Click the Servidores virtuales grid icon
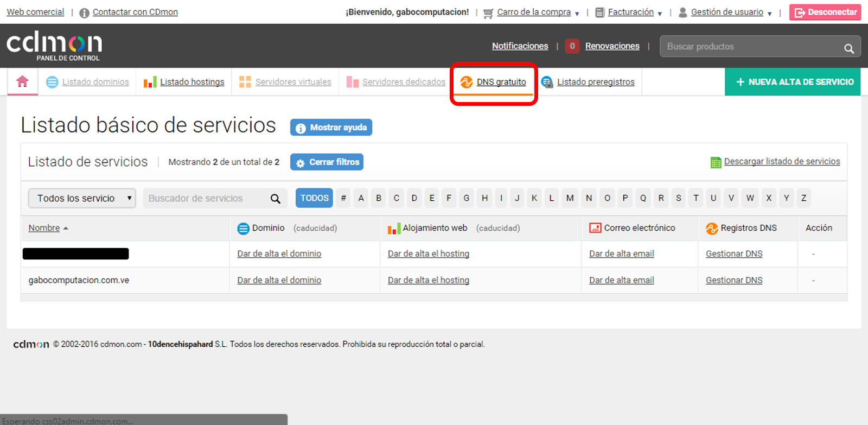Viewport: 868px width, 425px height. (x=245, y=82)
